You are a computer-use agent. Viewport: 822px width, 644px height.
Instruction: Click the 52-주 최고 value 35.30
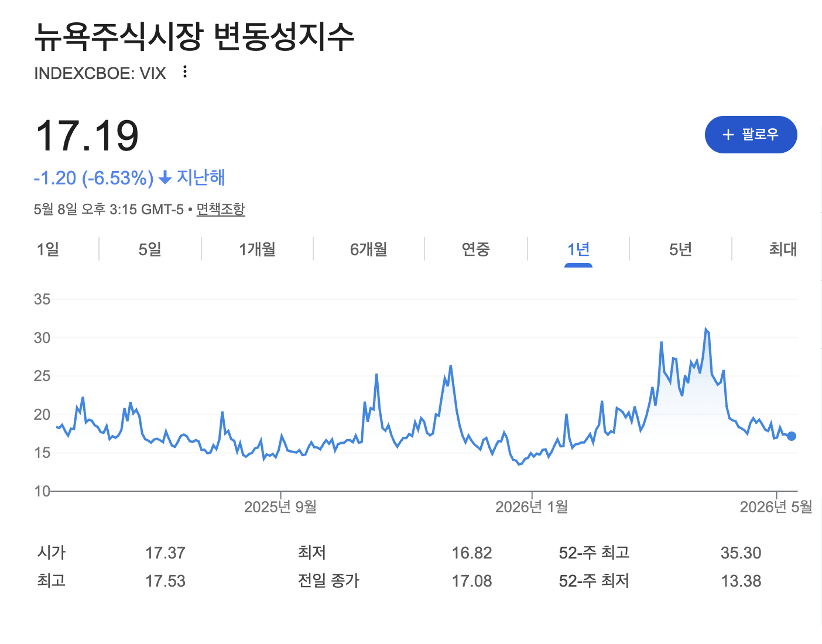pos(741,553)
